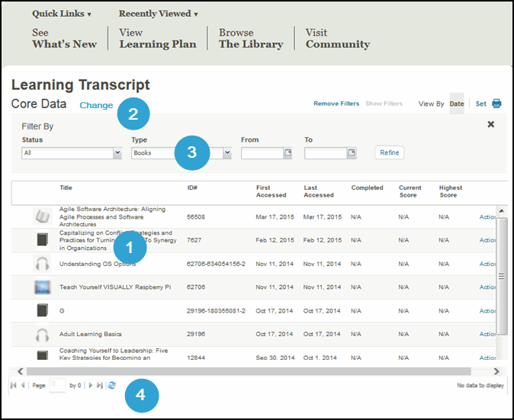Sort by First Accessed column header
514x420 pixels.
271,191
